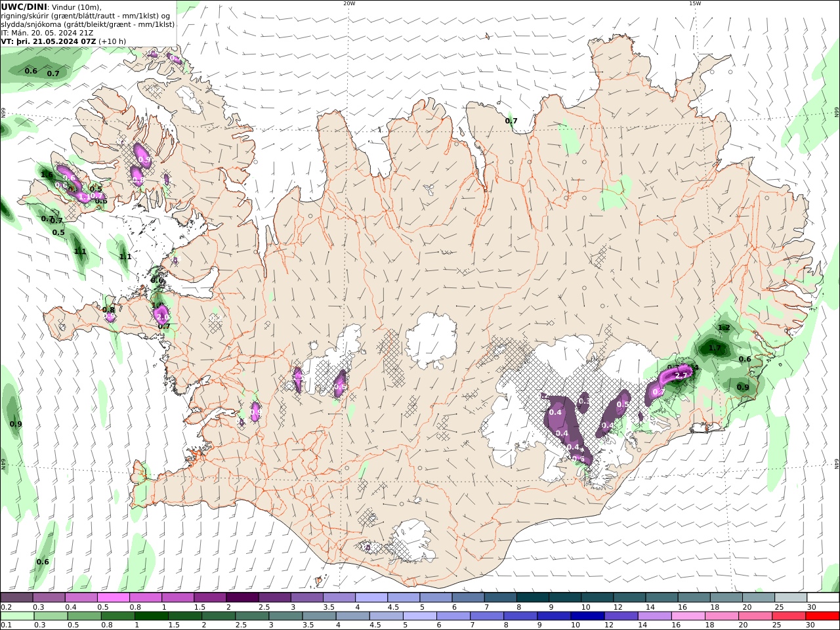The image size is (840, 630).
Task: Click the Vindur (10m) label in header
Action: tap(76, 7)
